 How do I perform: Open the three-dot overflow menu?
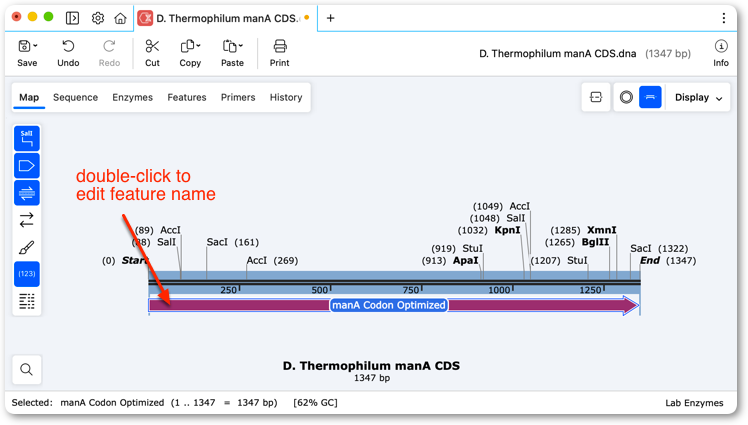coord(724,18)
